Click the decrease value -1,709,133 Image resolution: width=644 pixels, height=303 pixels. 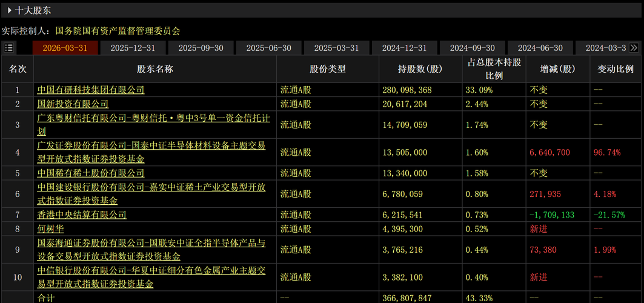(x=552, y=215)
